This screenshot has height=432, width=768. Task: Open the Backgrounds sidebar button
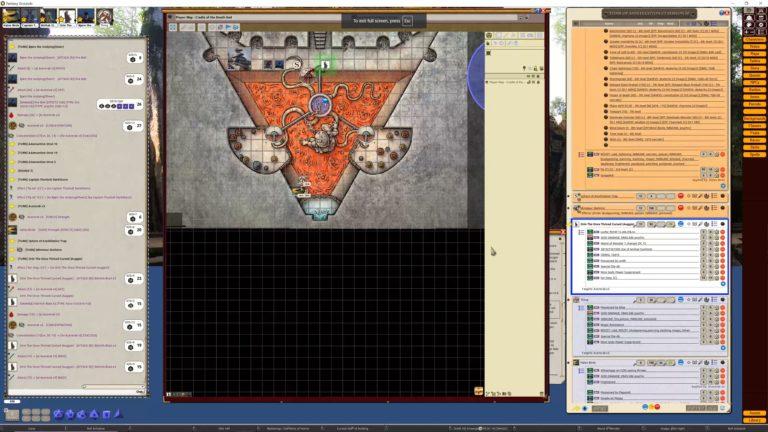(x=754, y=119)
